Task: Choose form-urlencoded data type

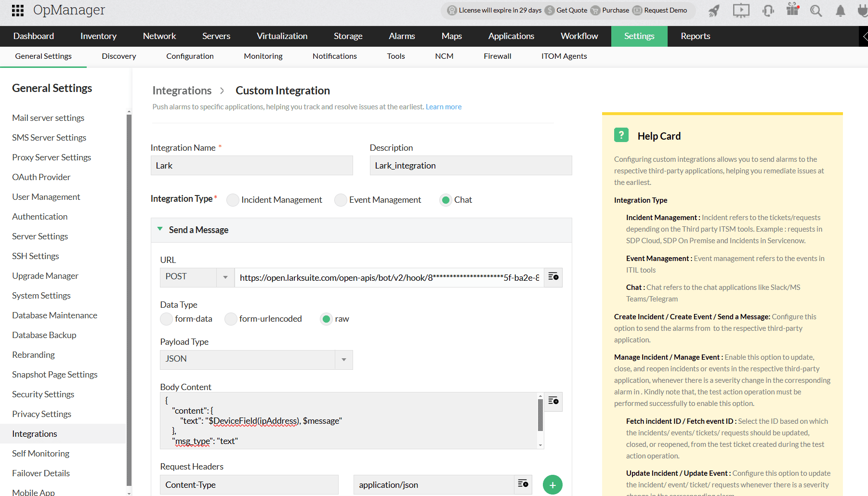Action: point(230,319)
